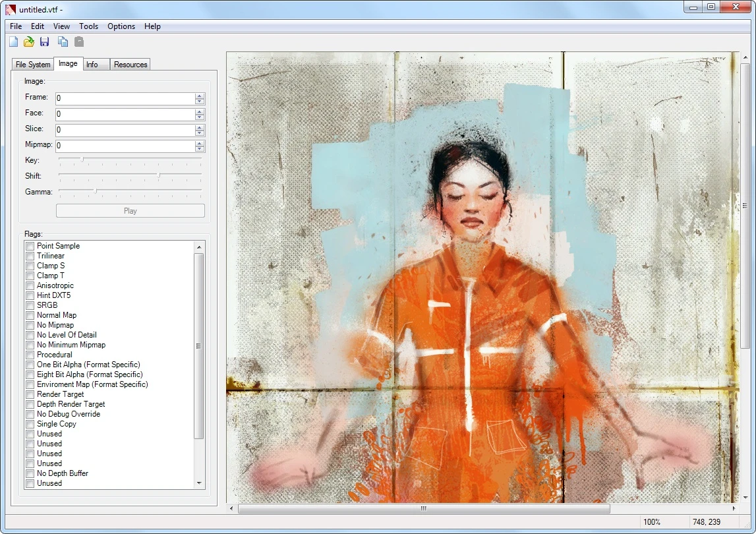Open the Help menu
The height and width of the screenshot is (534, 756).
click(x=152, y=26)
